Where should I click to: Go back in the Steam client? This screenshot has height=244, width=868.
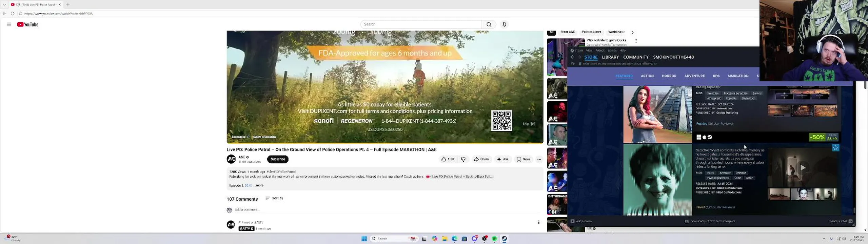[x=572, y=57]
